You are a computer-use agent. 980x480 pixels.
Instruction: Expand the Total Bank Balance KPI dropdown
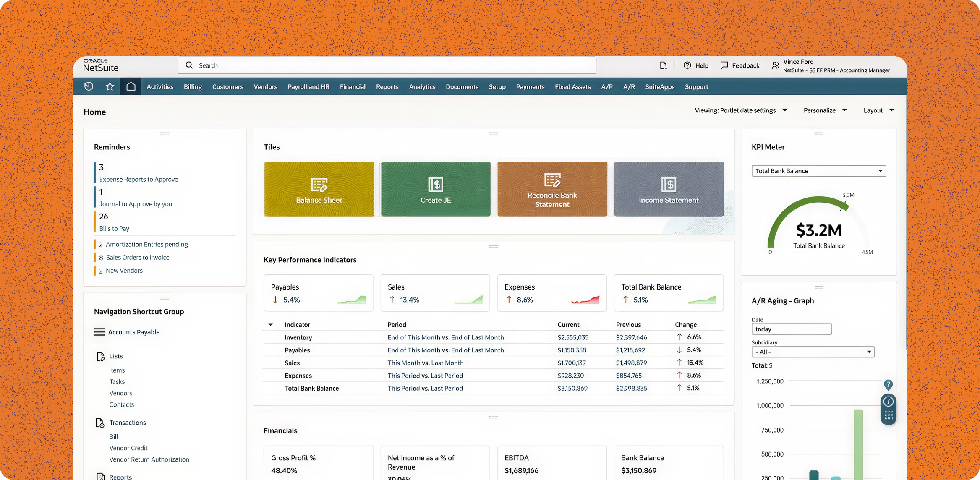[x=880, y=171]
